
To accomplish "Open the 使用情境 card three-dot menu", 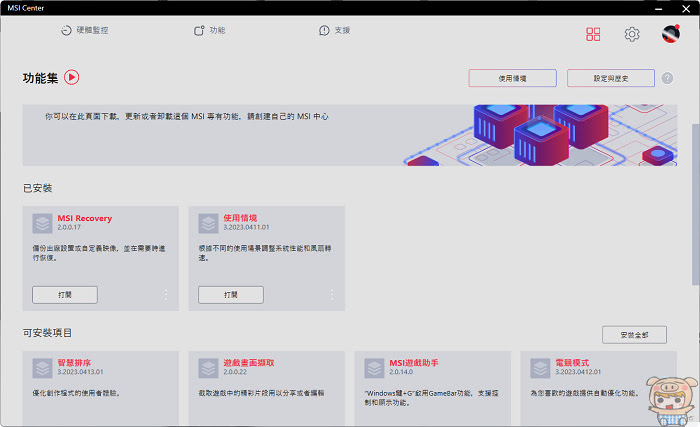I will coord(332,295).
